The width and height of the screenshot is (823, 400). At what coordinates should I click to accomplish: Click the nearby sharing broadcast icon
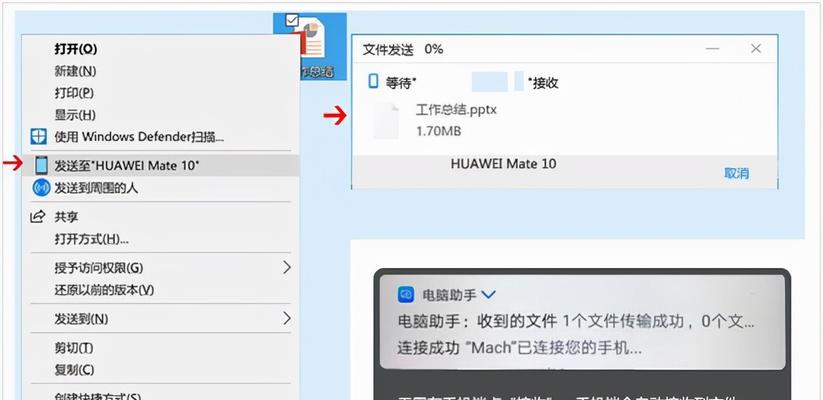41,187
